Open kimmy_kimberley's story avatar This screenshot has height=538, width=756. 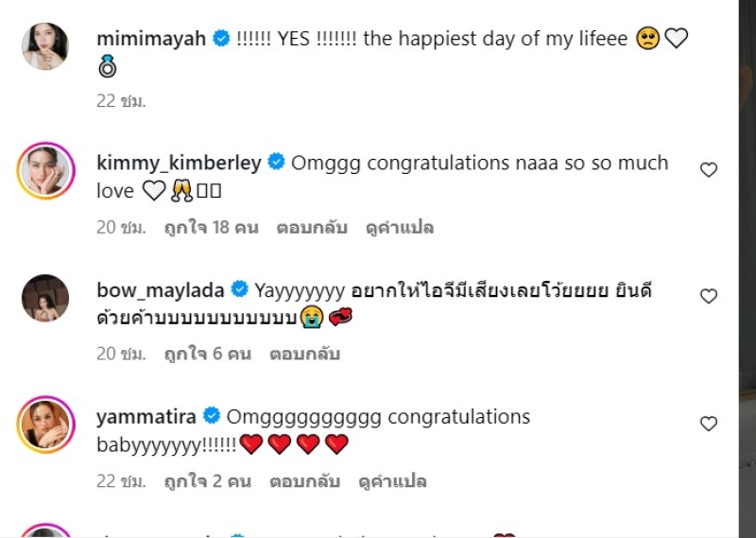click(x=45, y=171)
